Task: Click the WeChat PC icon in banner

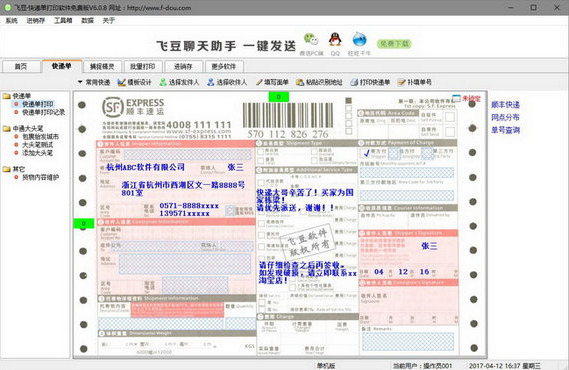Action: tap(311, 40)
